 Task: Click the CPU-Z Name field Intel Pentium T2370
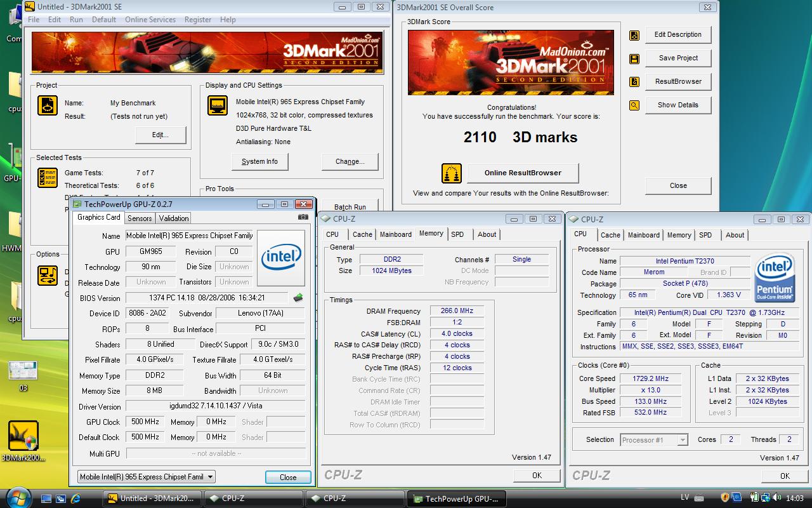click(x=685, y=261)
